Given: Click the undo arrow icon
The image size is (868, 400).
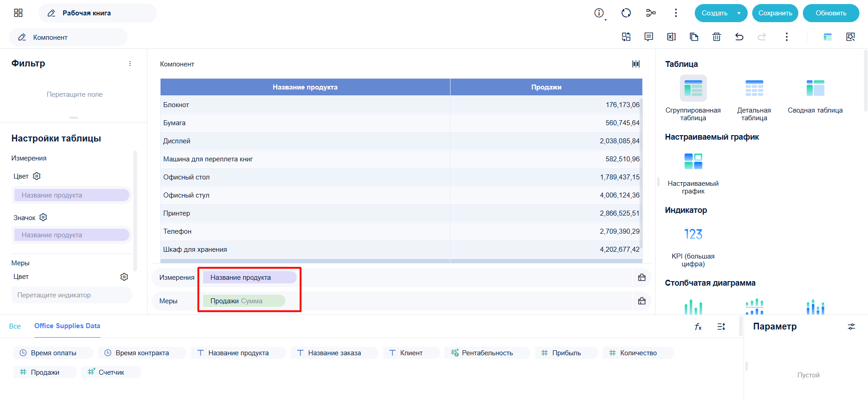Looking at the screenshot, I should click(x=739, y=37).
